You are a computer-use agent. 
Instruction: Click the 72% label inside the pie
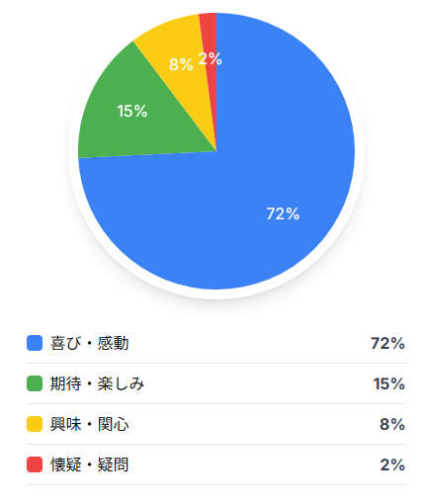[x=283, y=213]
